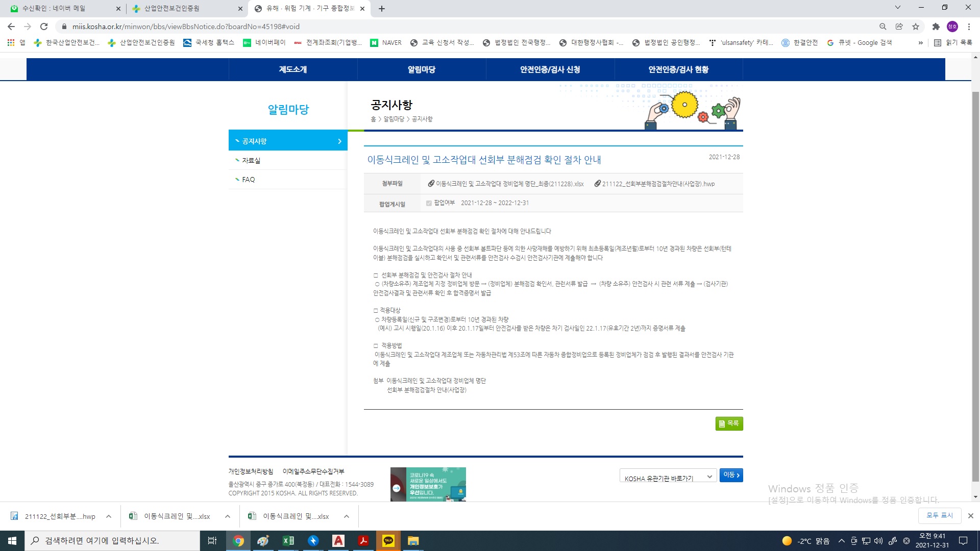The height and width of the screenshot is (551, 980).
Task: Close the downloads bar
Action: point(970,516)
